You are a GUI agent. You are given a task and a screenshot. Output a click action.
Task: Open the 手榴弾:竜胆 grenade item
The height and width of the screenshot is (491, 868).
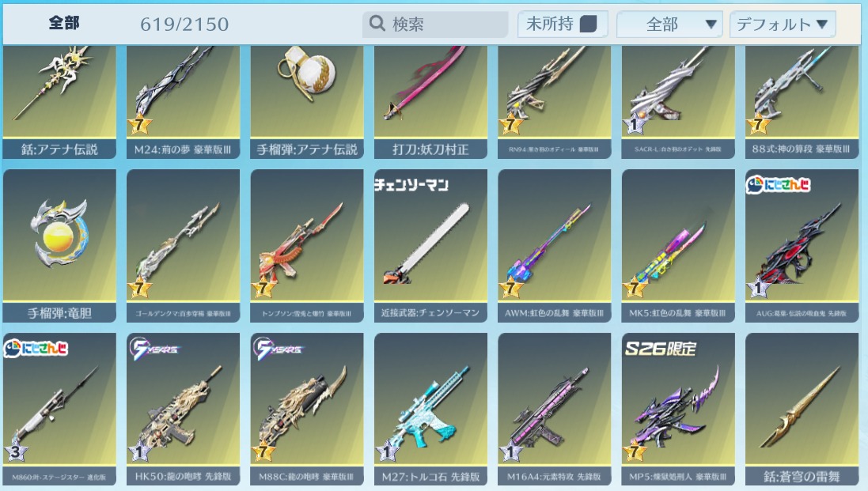[x=59, y=245]
